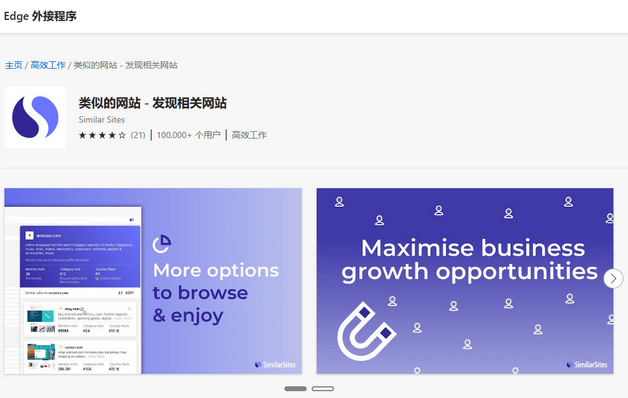Click the Edge 外接程序 header title

coord(40,16)
